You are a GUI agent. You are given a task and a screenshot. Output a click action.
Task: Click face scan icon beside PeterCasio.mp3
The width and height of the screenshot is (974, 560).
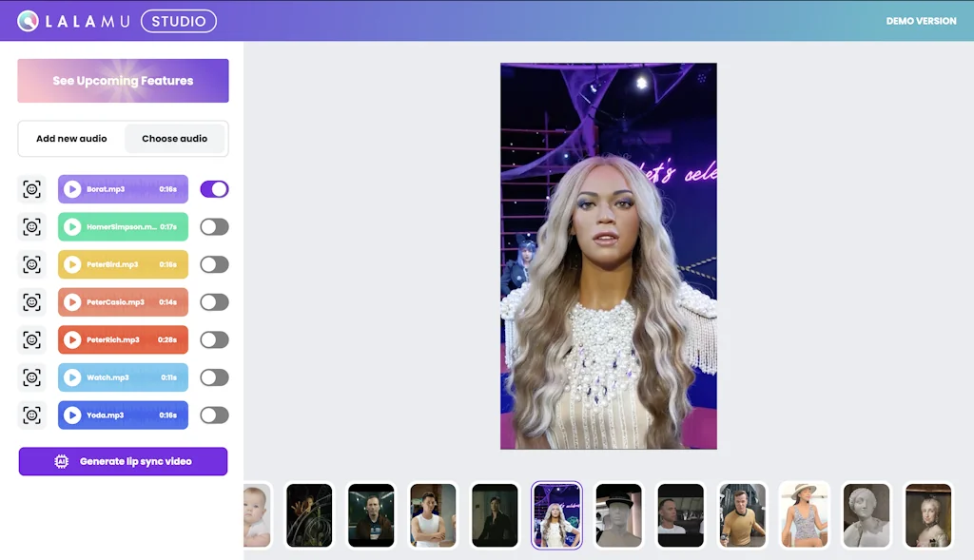pos(32,302)
